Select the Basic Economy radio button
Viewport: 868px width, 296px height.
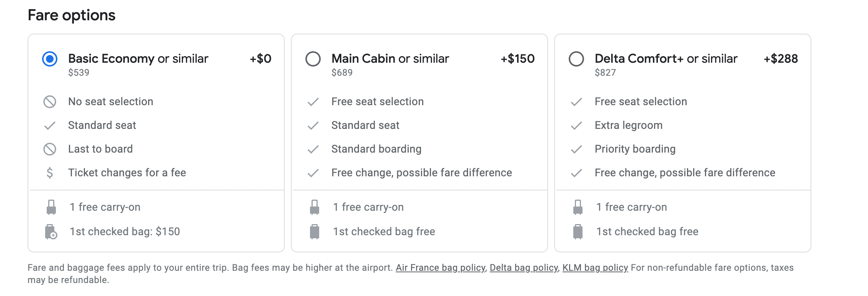coord(50,59)
